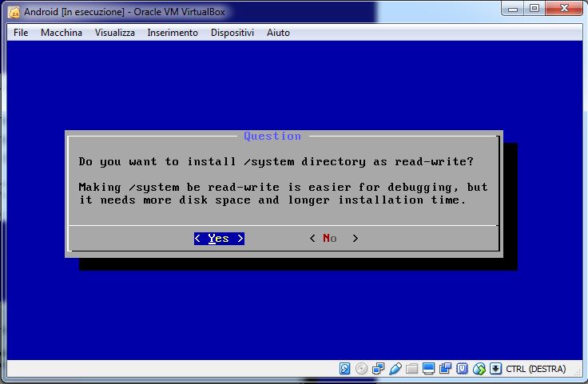Click the hard disk activity icon
This screenshot has height=384, width=588.
(x=345, y=369)
